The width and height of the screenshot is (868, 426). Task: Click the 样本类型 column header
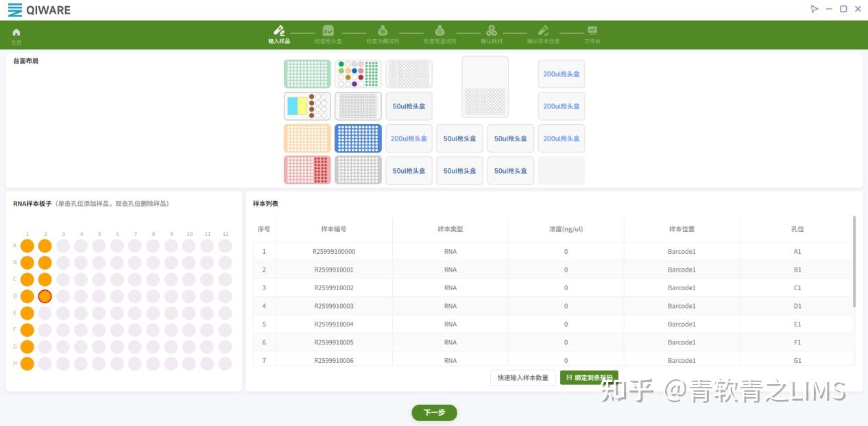click(450, 229)
